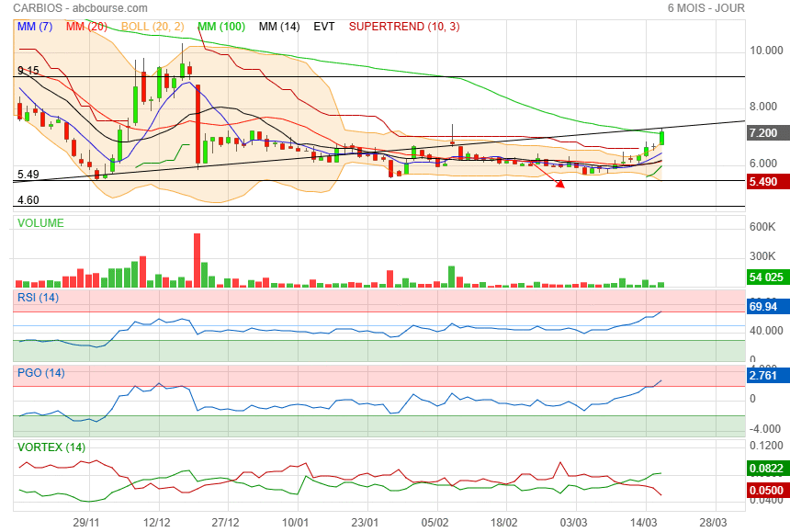The width and height of the screenshot is (790, 532).
Task: Click the 27/12 date axis label
Action: [225, 523]
